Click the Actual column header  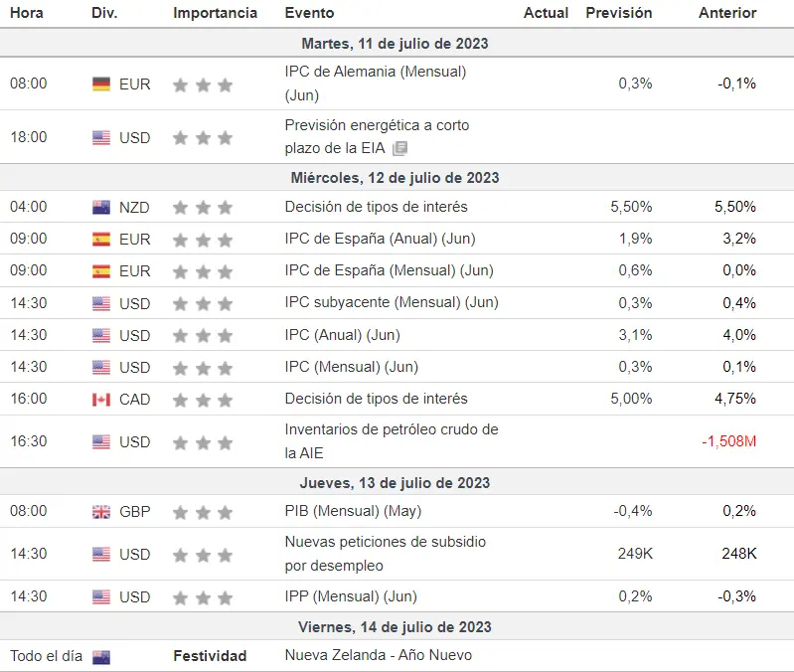(546, 13)
